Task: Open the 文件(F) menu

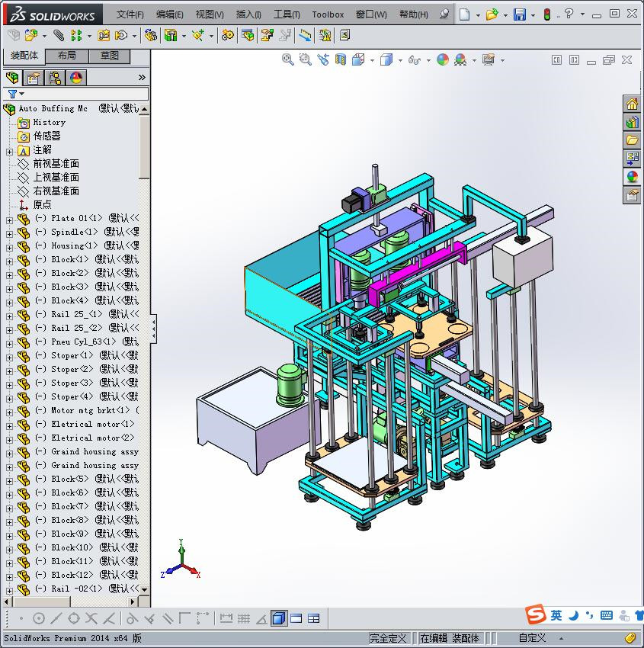Action: [x=130, y=14]
